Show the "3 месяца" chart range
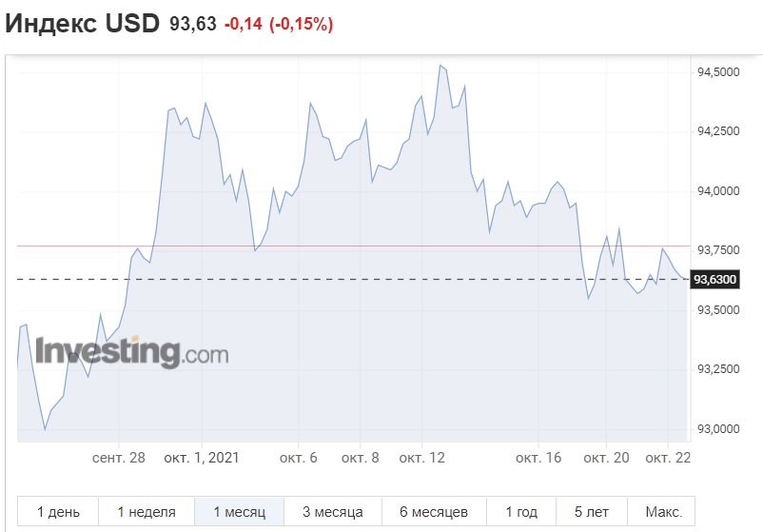 pos(333,512)
